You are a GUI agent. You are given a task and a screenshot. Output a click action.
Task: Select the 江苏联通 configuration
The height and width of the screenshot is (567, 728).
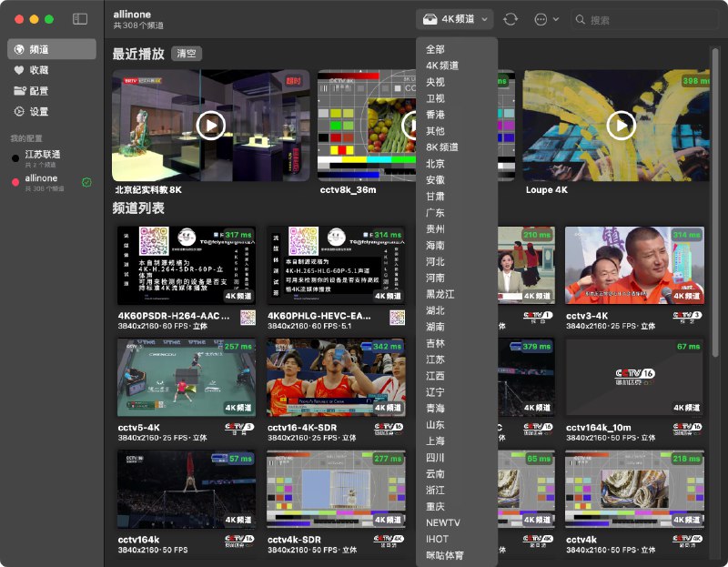(52, 158)
